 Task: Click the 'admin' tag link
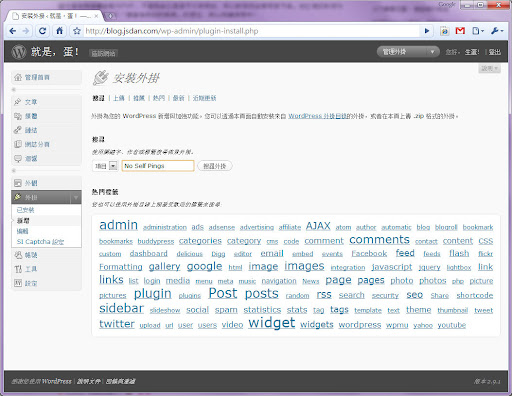pyautogui.click(x=119, y=225)
